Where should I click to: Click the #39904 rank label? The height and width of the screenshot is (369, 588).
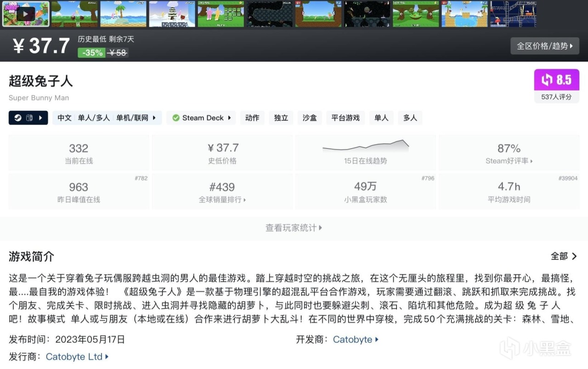(568, 178)
